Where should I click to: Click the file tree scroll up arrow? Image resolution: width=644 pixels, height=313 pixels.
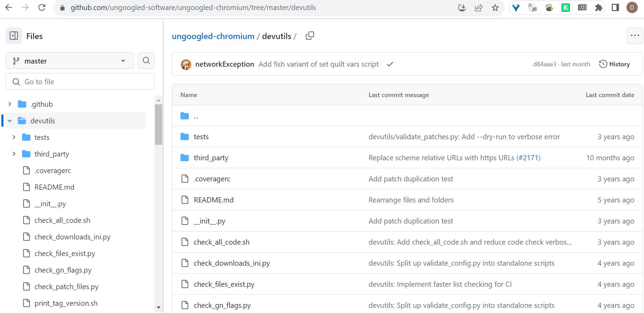point(158,100)
